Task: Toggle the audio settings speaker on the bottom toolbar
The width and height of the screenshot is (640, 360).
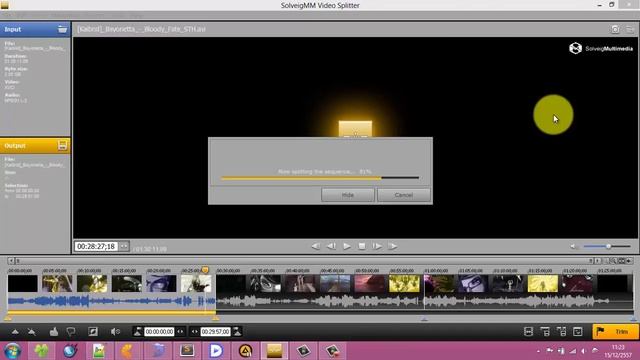Action: (x=115, y=332)
